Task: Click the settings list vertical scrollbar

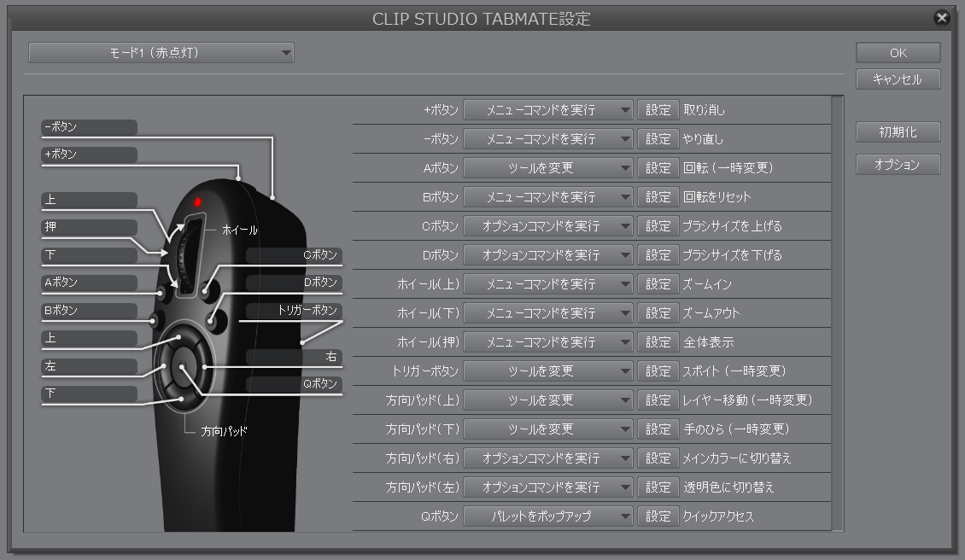Action: pos(837,313)
